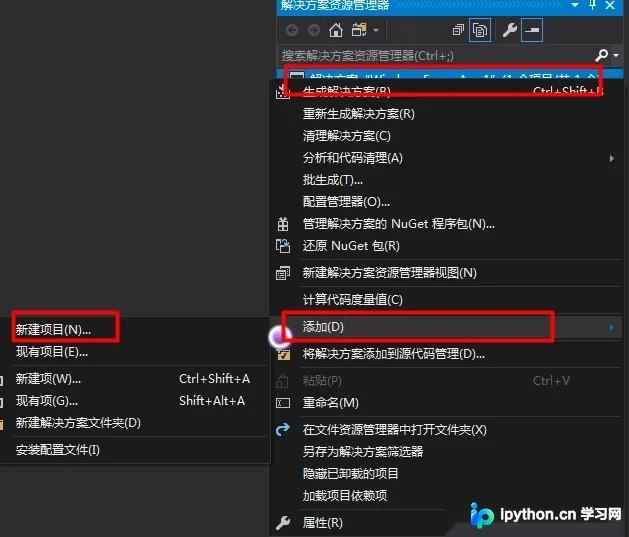Select 加载项目依赖项
The width and height of the screenshot is (629, 537).
coord(345,496)
